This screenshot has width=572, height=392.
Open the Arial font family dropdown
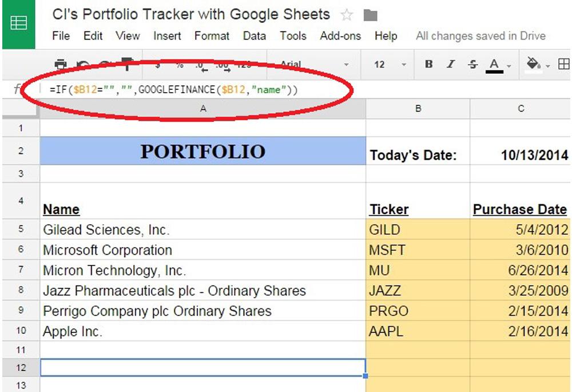click(x=313, y=65)
